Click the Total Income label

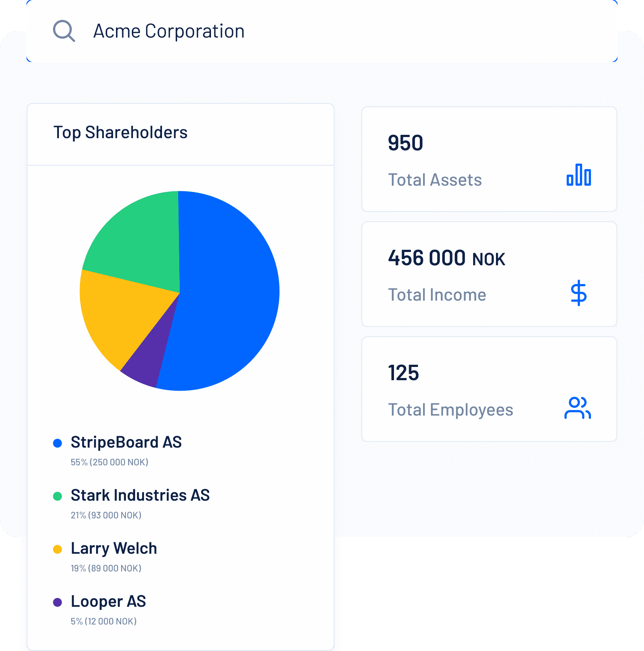point(437,295)
